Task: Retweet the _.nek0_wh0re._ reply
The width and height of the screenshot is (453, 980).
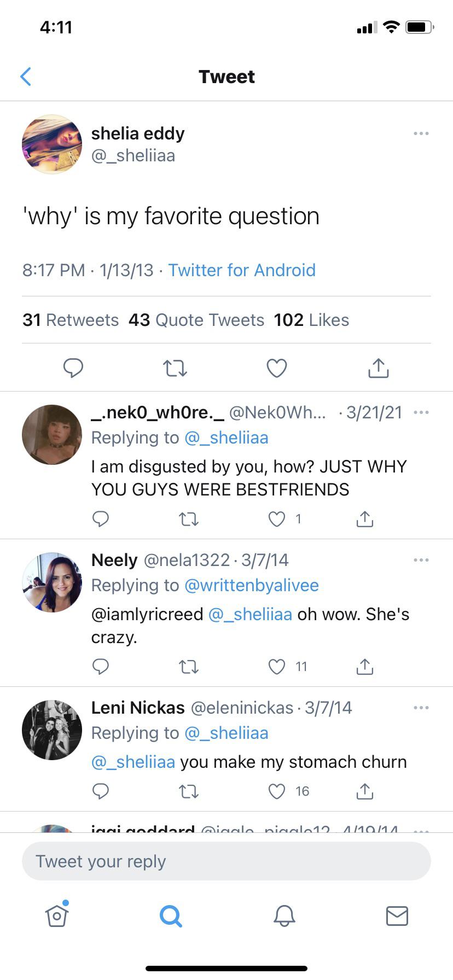Action: tap(189, 519)
